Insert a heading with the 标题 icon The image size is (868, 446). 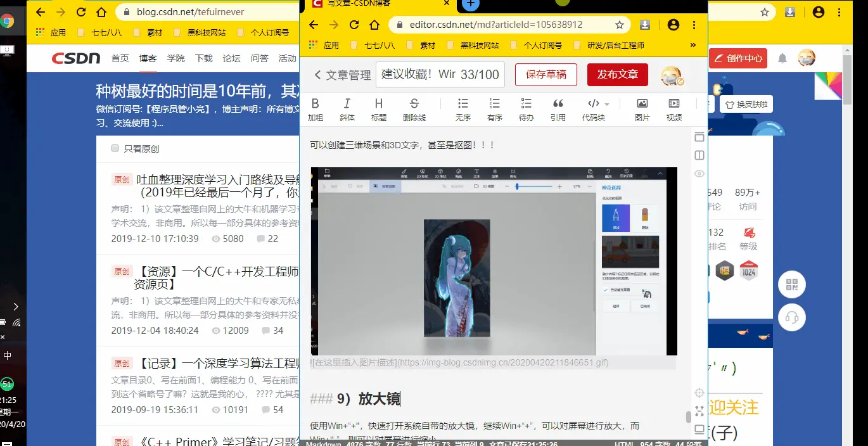[x=379, y=108]
